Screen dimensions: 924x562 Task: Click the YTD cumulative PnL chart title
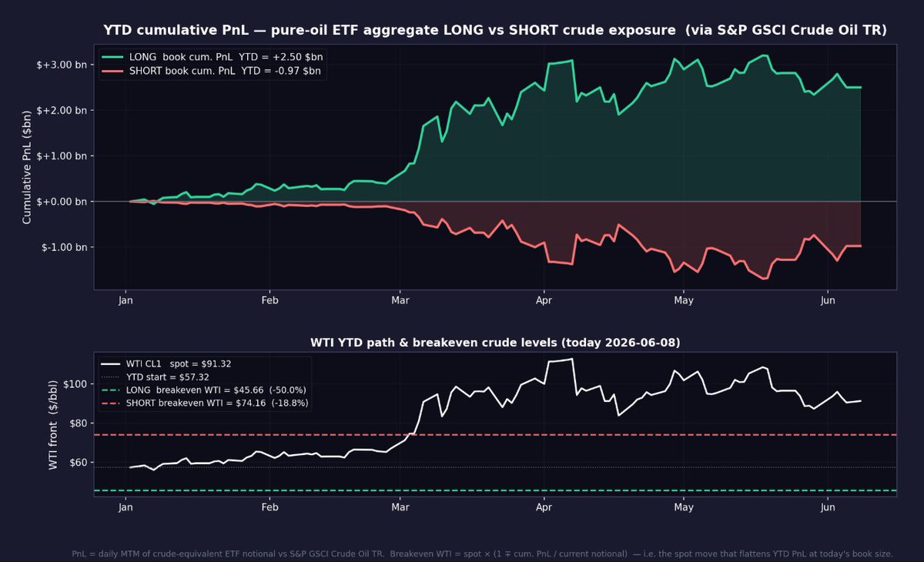pos(495,31)
